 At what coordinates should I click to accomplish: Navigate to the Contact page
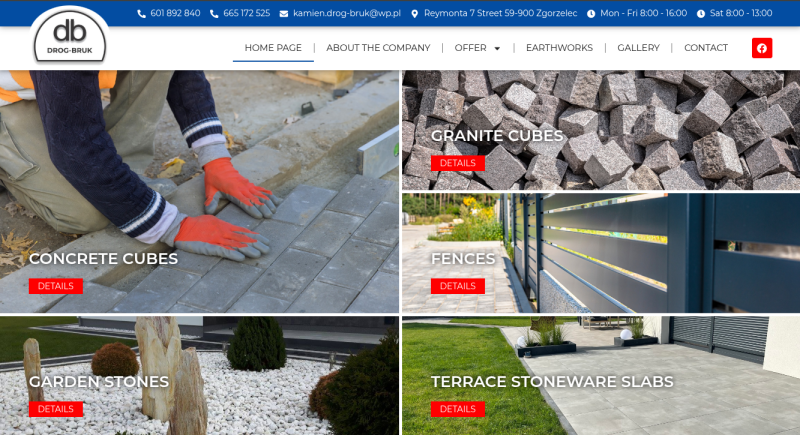tap(706, 48)
